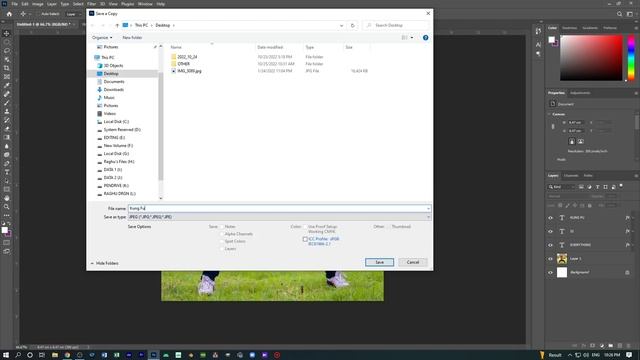Click the Photoshop icon in taskbar
This screenshot has width=640, height=360.
(153, 355)
